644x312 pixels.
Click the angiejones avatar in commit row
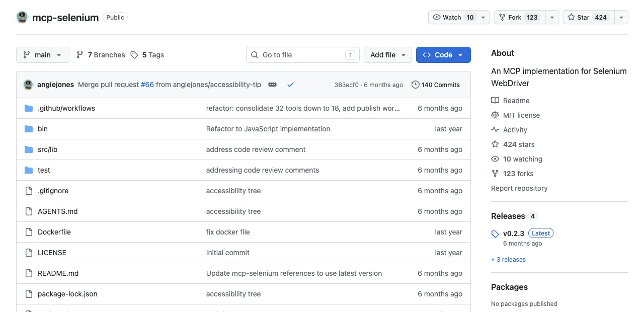pyautogui.click(x=28, y=85)
